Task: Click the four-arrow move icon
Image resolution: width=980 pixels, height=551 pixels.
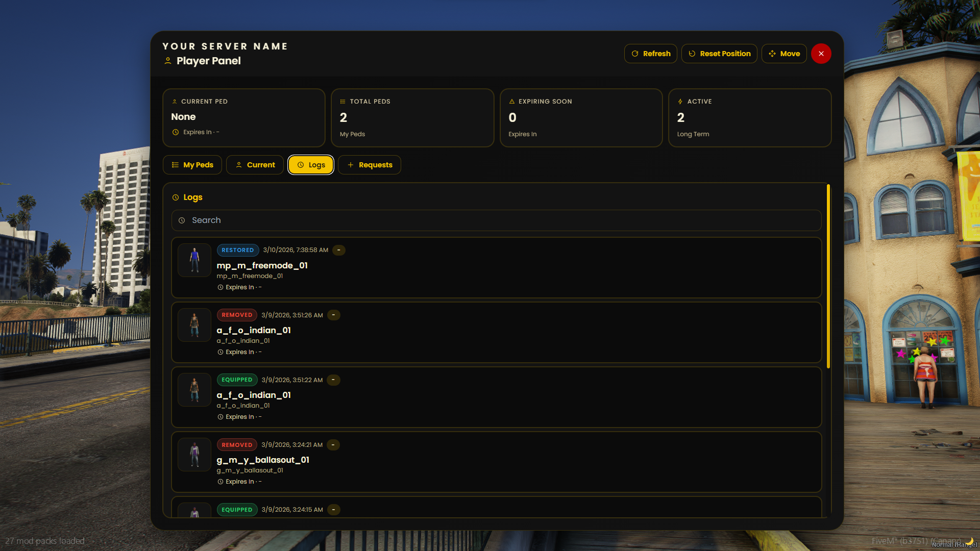Action: pyautogui.click(x=772, y=54)
